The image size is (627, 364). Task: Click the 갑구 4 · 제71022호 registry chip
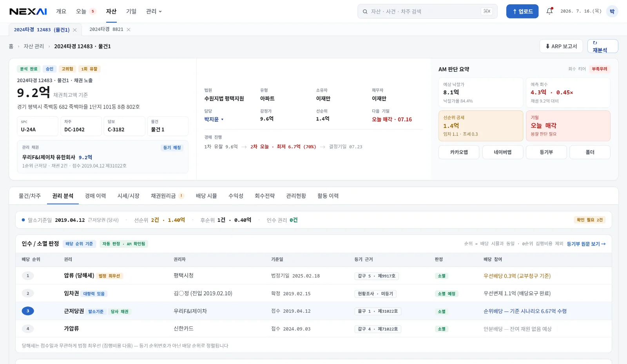[378, 329]
